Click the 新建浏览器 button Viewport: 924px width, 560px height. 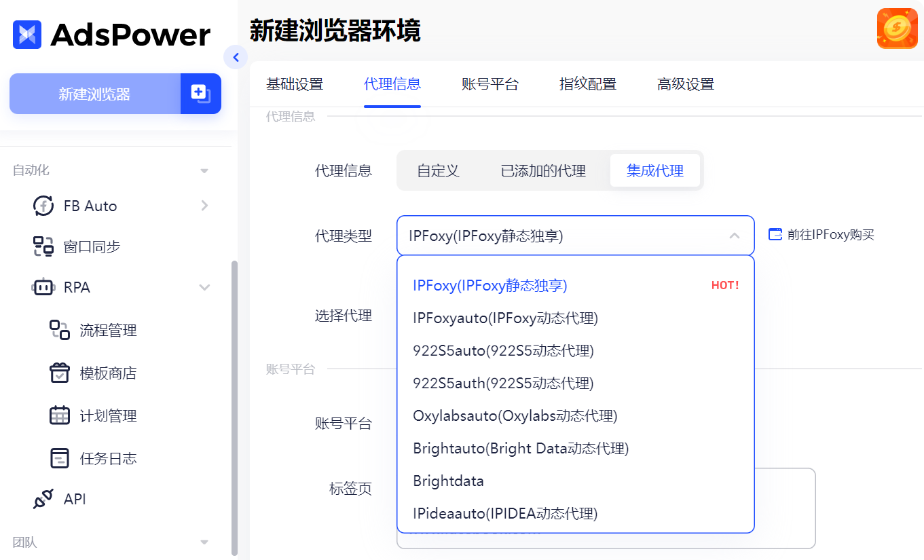coord(94,94)
